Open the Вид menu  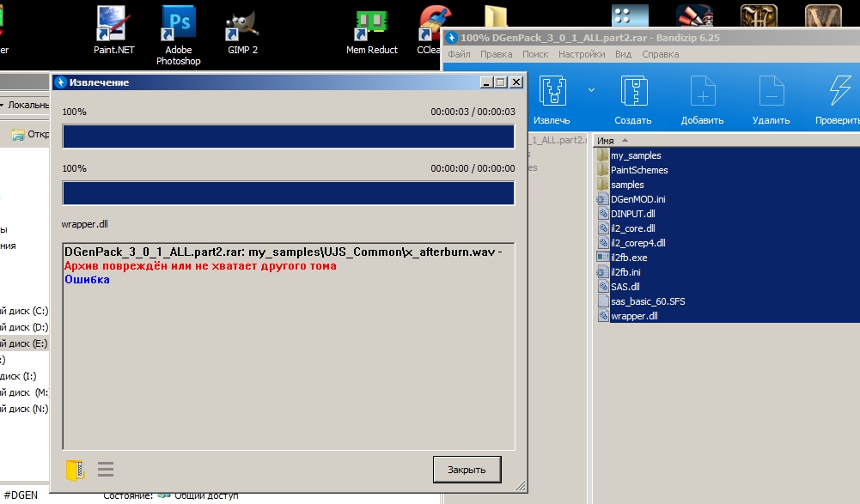tap(623, 54)
